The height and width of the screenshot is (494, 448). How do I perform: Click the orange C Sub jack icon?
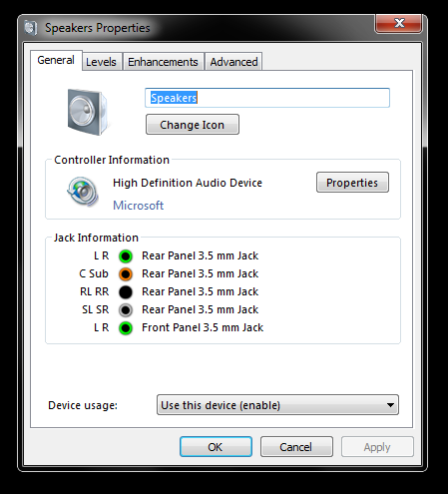[x=126, y=273]
